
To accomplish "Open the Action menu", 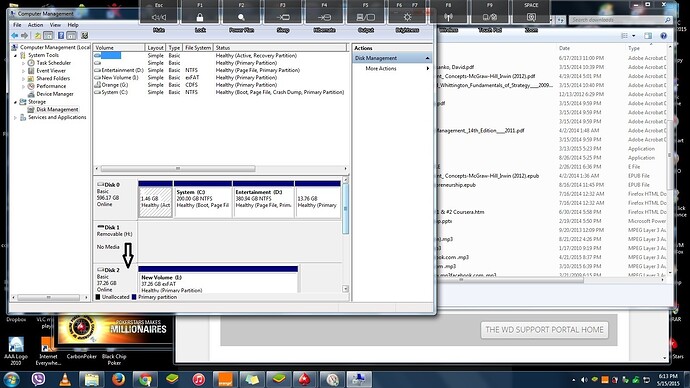I will tap(35, 25).
